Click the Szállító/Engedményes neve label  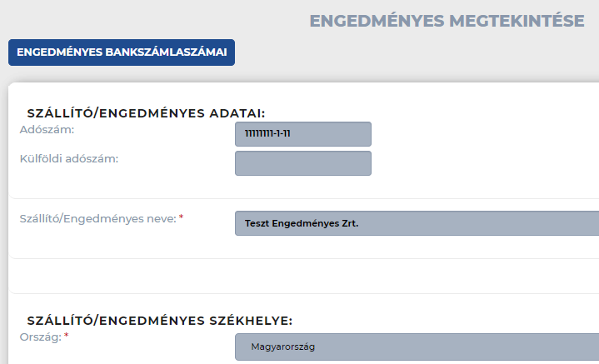tap(98, 219)
